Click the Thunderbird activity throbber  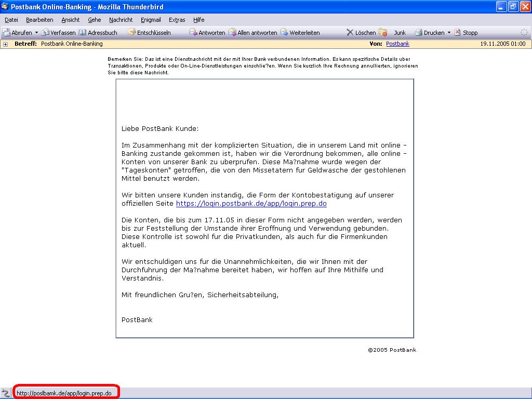click(x=524, y=33)
